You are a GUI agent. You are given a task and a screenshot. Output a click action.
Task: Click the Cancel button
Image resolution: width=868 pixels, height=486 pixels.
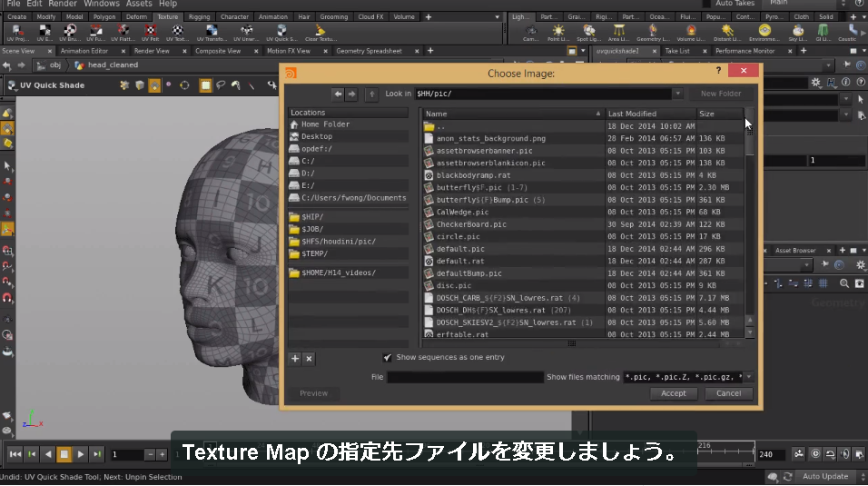click(728, 393)
